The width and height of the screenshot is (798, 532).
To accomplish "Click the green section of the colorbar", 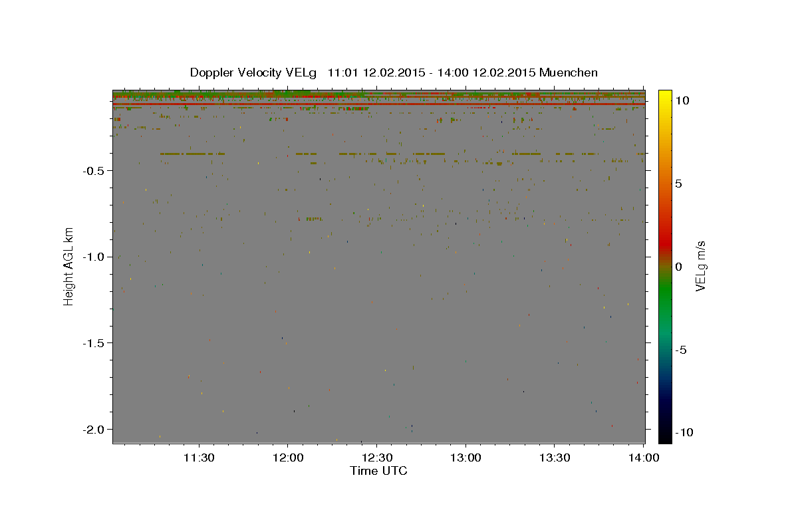I will pyautogui.click(x=665, y=293).
